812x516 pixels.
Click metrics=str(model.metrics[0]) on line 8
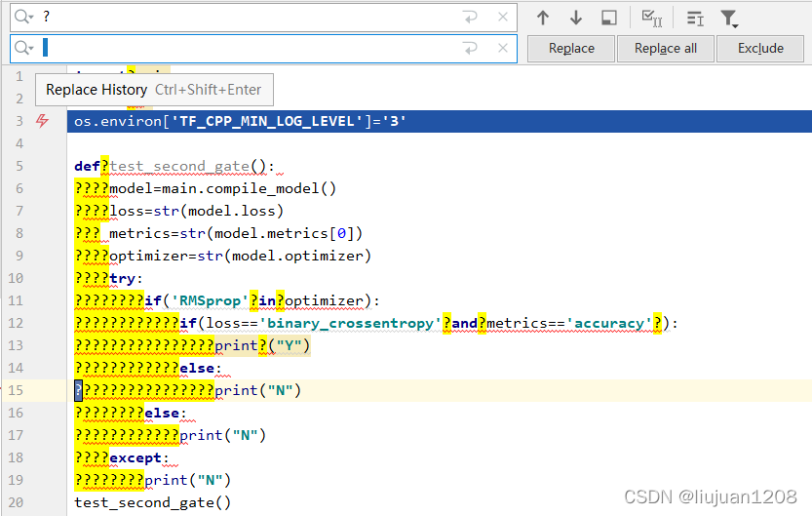click(x=236, y=234)
